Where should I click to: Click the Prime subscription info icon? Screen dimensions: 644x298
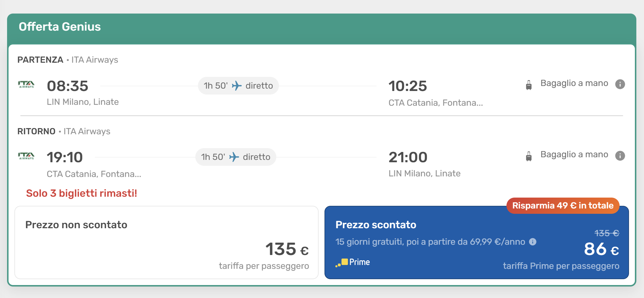click(533, 242)
